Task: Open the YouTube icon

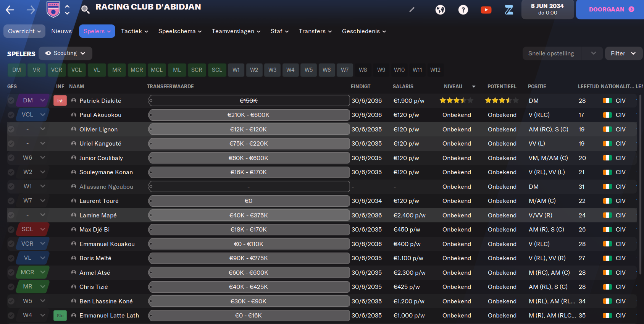Action: point(486,10)
